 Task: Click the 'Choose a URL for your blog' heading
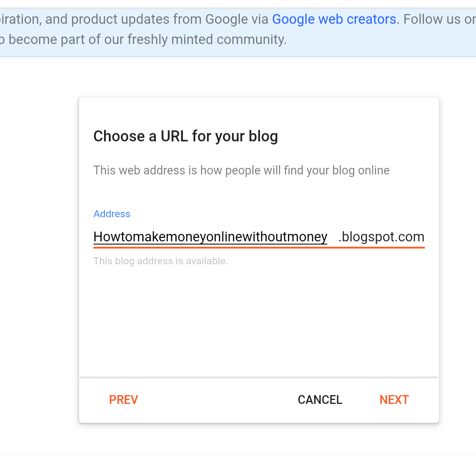(x=186, y=136)
